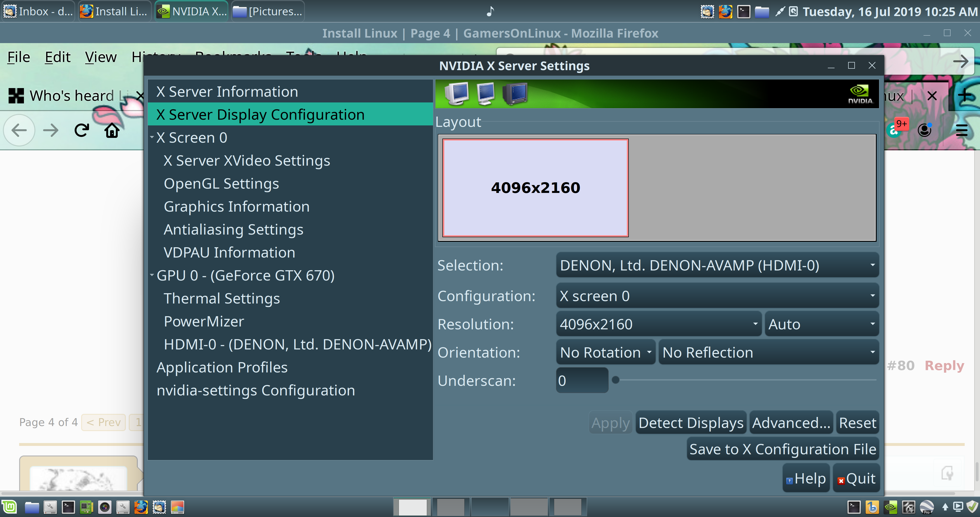Click Advanced... button

pos(791,423)
